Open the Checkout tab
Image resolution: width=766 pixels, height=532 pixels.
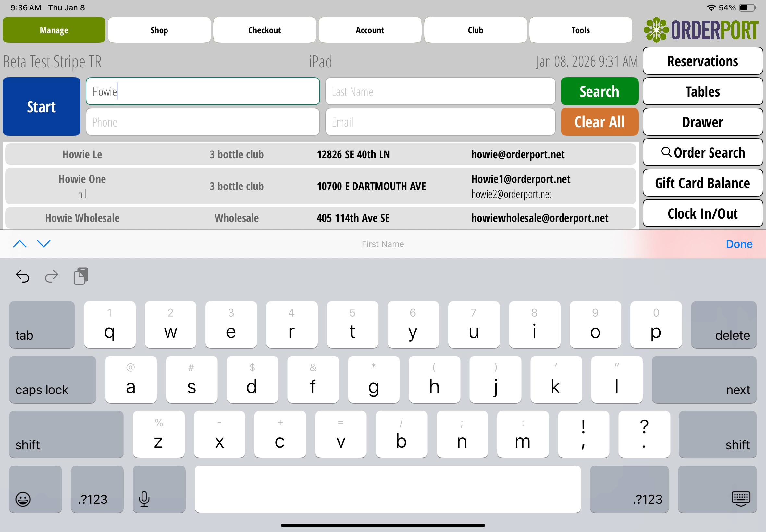coord(264,30)
